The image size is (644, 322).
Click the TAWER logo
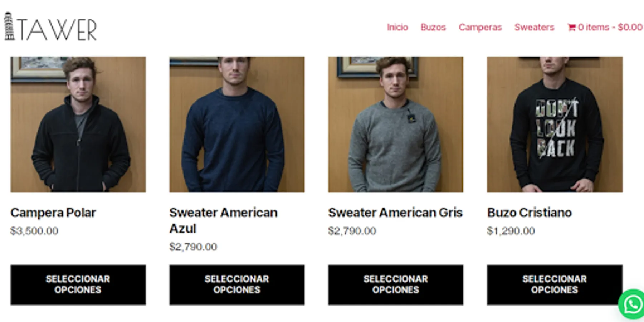51,27
